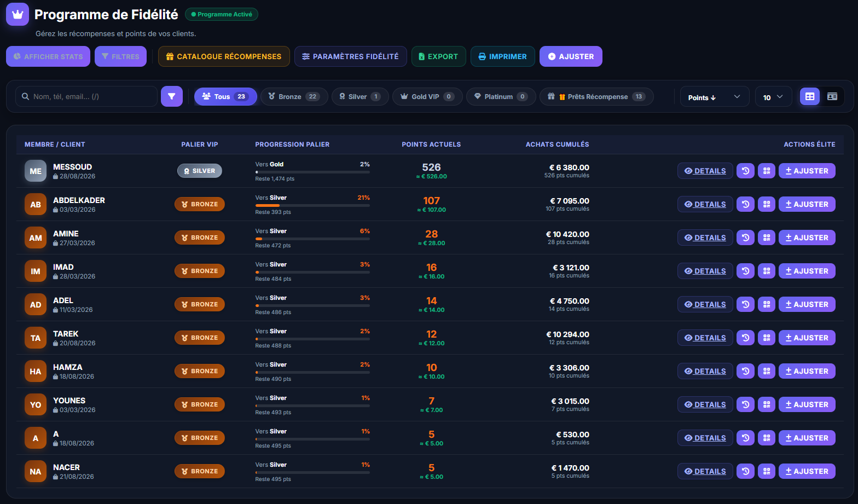Click the IMPRIMER button

503,56
